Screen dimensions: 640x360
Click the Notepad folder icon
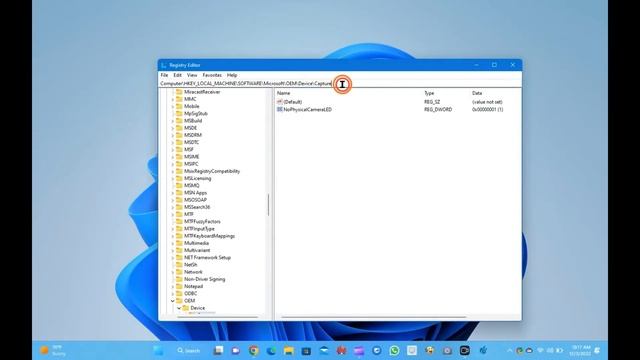179,286
